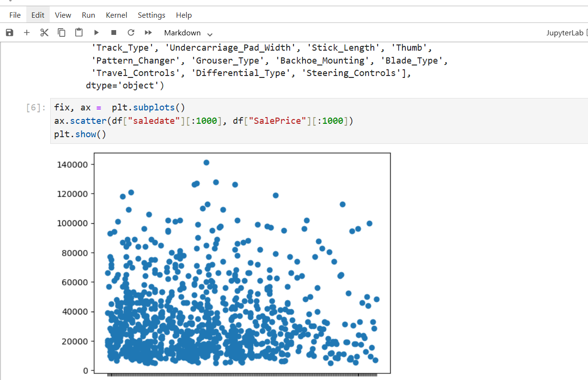Stop the kernel with interrupt icon

pos(114,33)
